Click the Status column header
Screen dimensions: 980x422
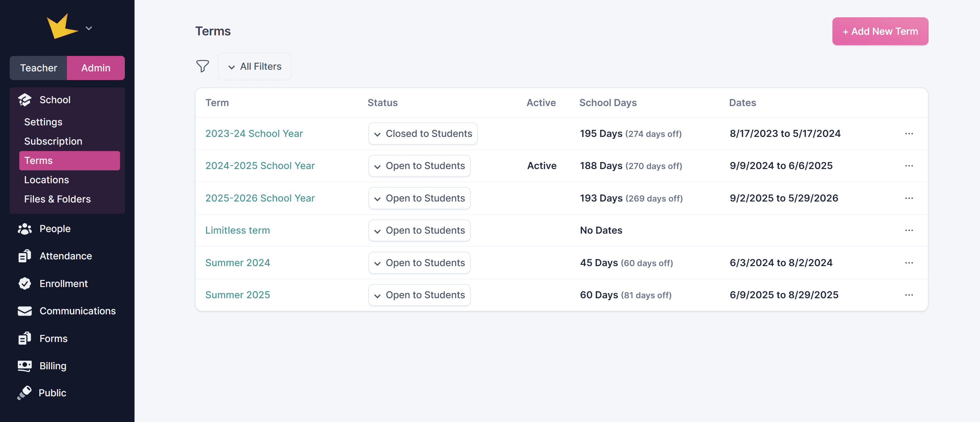(x=383, y=103)
